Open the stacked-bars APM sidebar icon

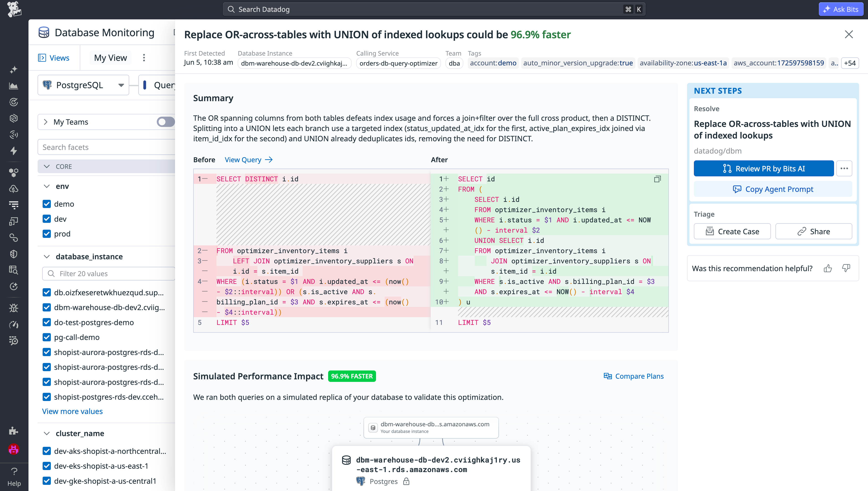13,205
